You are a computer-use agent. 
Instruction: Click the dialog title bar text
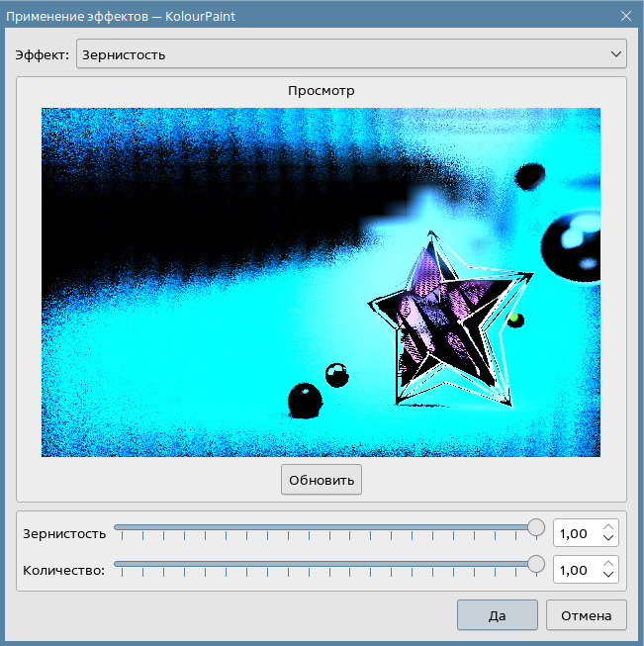click(x=122, y=16)
